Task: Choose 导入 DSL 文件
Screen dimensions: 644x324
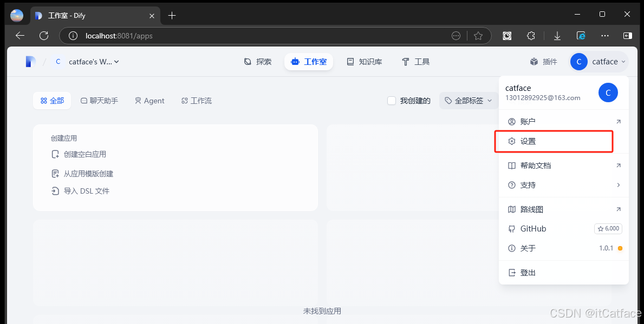Action: (81, 191)
